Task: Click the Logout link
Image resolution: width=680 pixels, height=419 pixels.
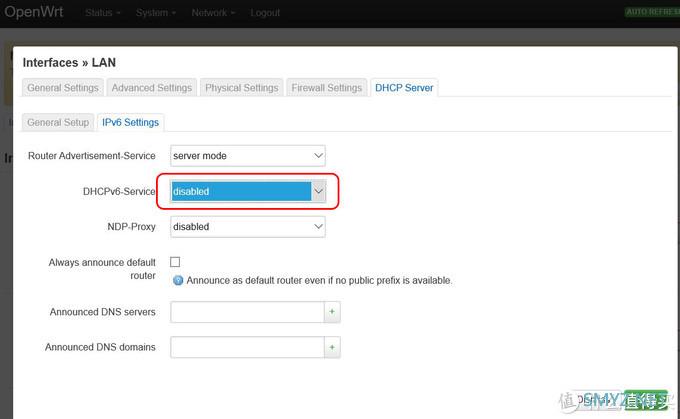Action: point(265,13)
